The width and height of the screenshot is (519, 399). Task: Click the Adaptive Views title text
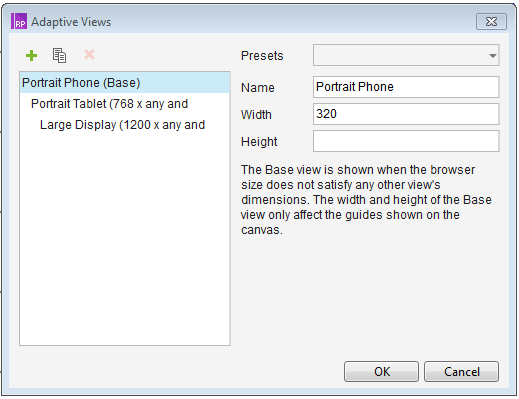coord(71,22)
